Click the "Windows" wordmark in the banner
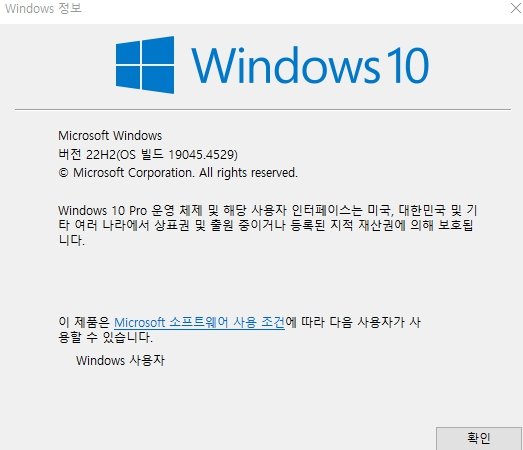Image resolution: width=523 pixels, height=450 pixels. 286,65
